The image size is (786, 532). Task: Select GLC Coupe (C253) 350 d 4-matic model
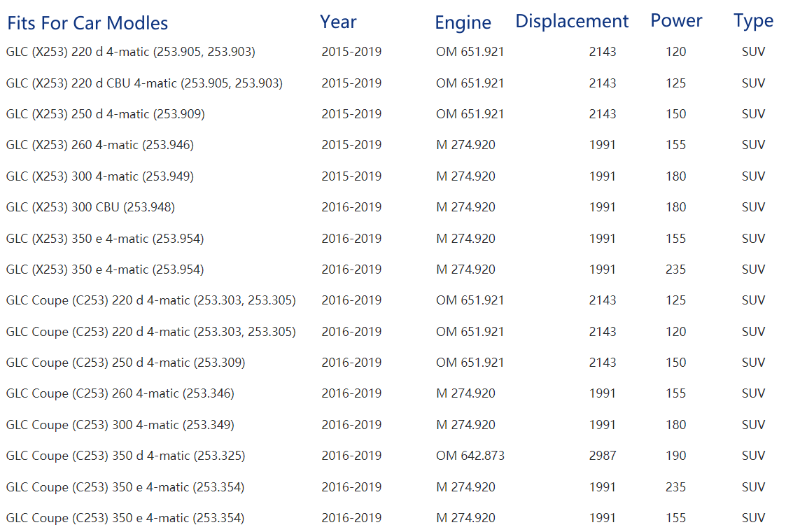coord(125,456)
